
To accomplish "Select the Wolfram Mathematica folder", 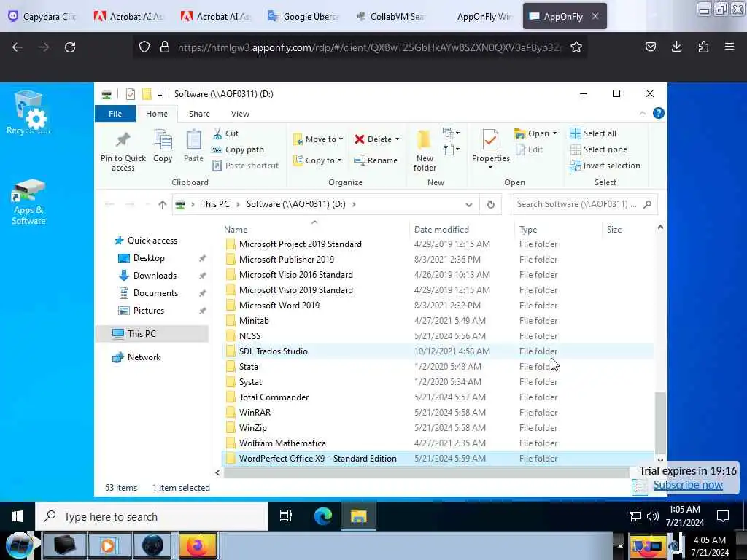I will click(438, 443).
